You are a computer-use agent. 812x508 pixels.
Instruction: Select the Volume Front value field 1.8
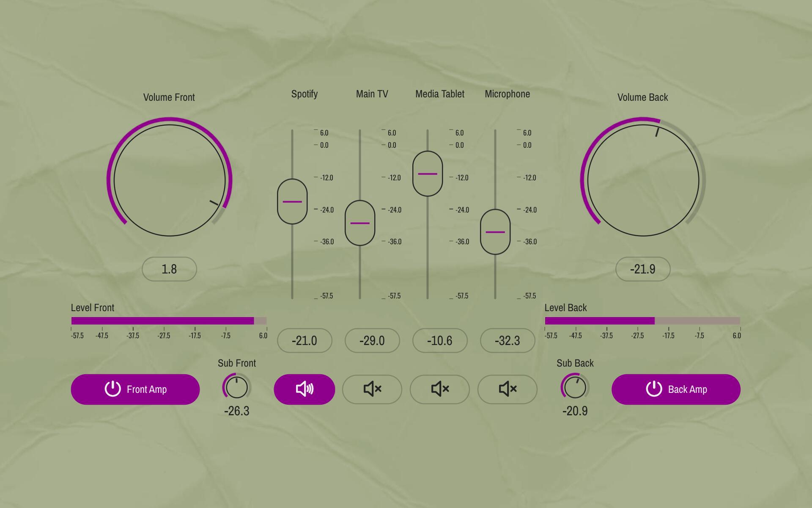(x=169, y=269)
